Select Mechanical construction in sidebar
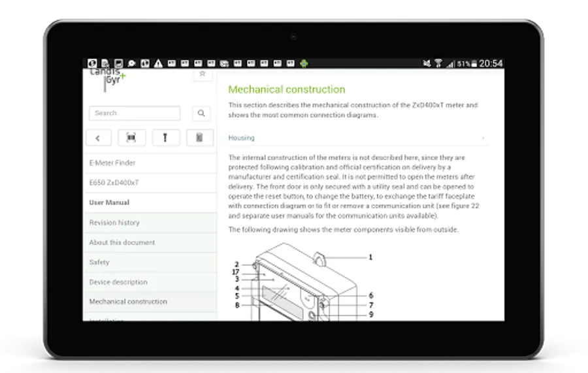 pos(150,302)
